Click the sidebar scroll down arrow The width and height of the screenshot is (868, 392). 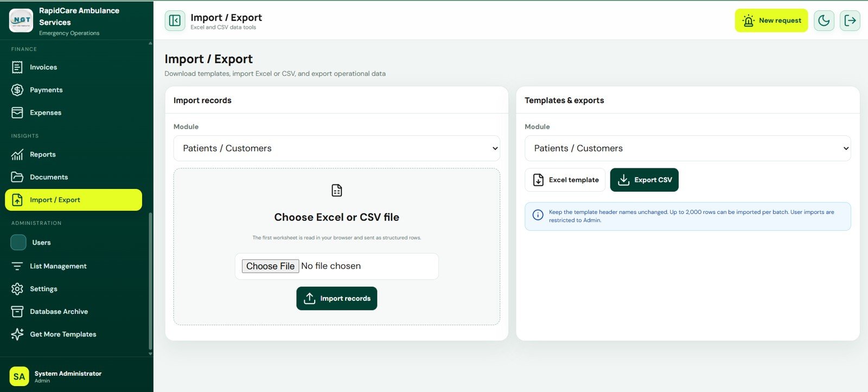150,354
